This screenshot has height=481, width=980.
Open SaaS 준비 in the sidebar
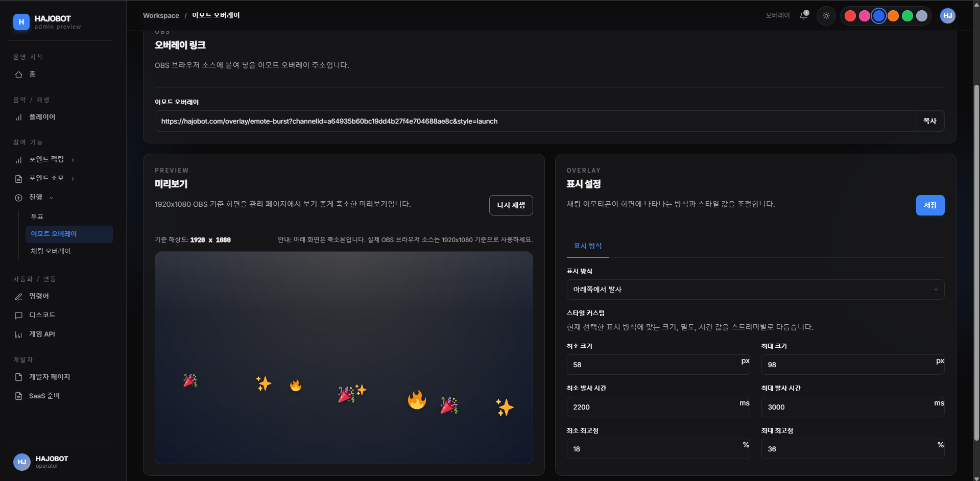coord(44,396)
